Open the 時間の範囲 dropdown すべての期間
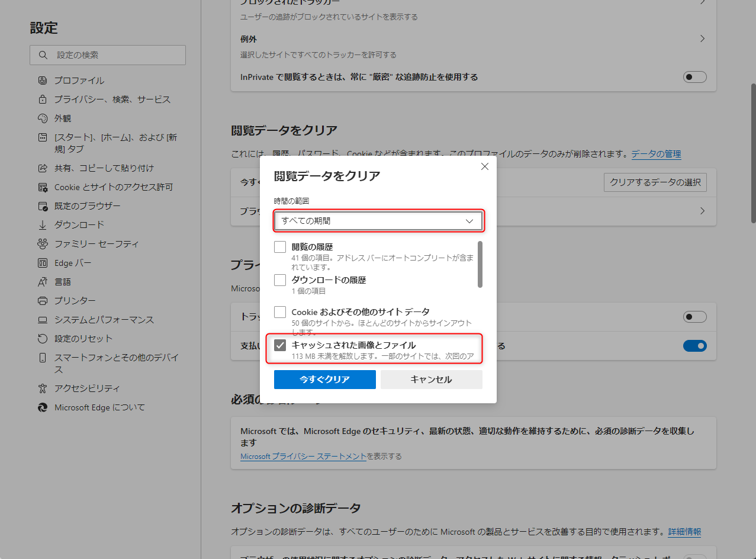Viewport: 756px width, 559px height. (x=378, y=221)
